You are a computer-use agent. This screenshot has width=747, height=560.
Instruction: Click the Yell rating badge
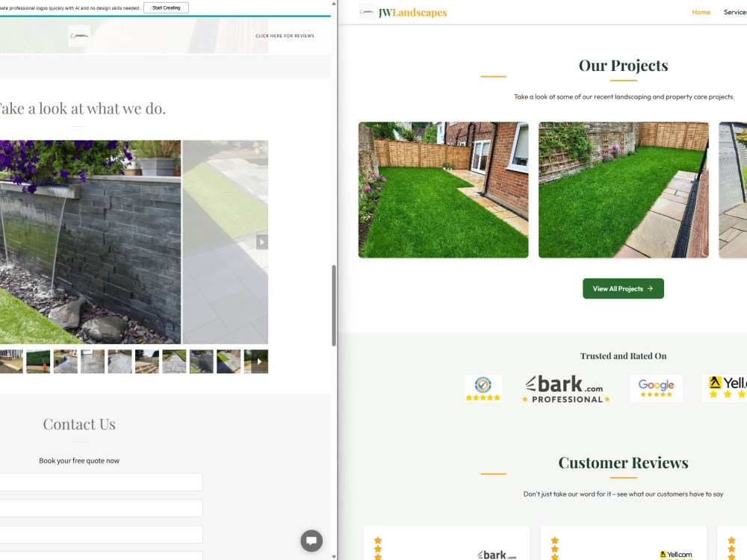tap(725, 388)
